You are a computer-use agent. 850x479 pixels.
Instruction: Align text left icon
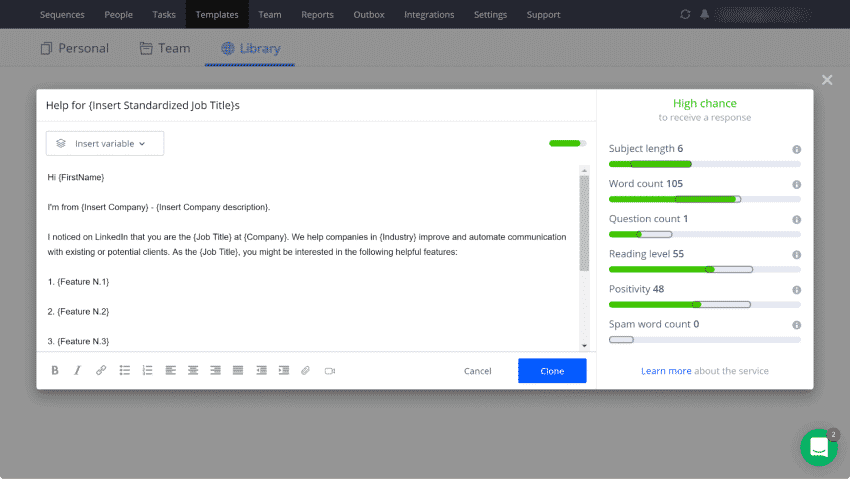click(x=171, y=371)
